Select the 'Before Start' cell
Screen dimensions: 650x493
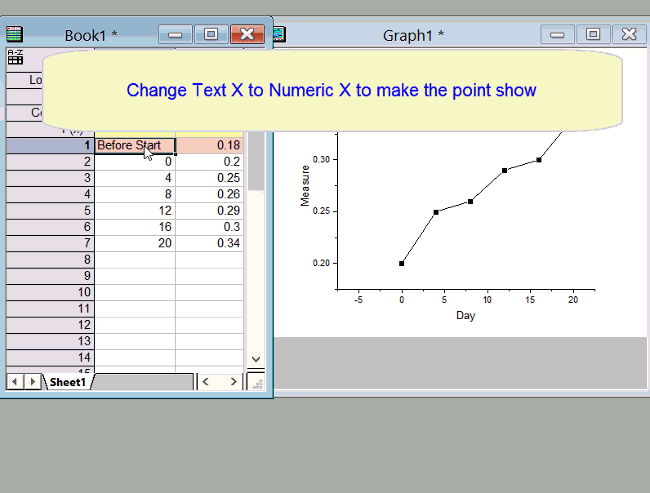pyautogui.click(x=135, y=145)
